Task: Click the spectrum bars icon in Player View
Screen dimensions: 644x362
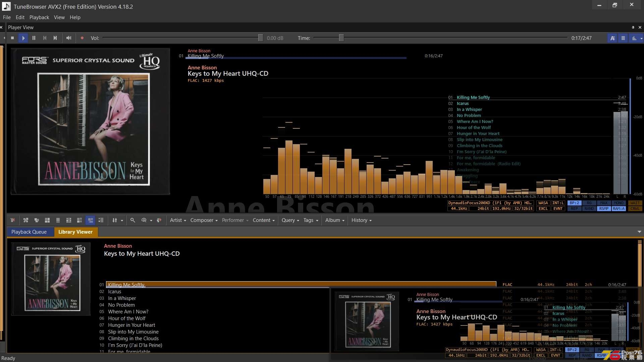Action: pos(634,38)
